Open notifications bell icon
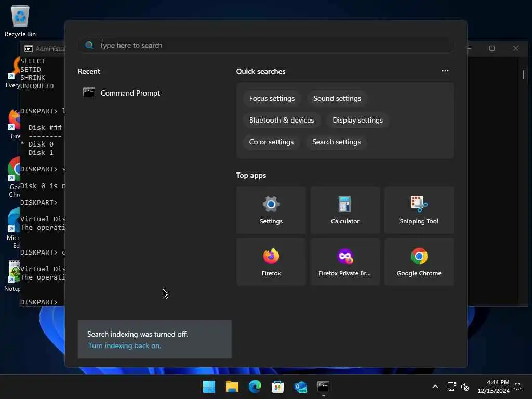The height and width of the screenshot is (399, 532). 517,387
